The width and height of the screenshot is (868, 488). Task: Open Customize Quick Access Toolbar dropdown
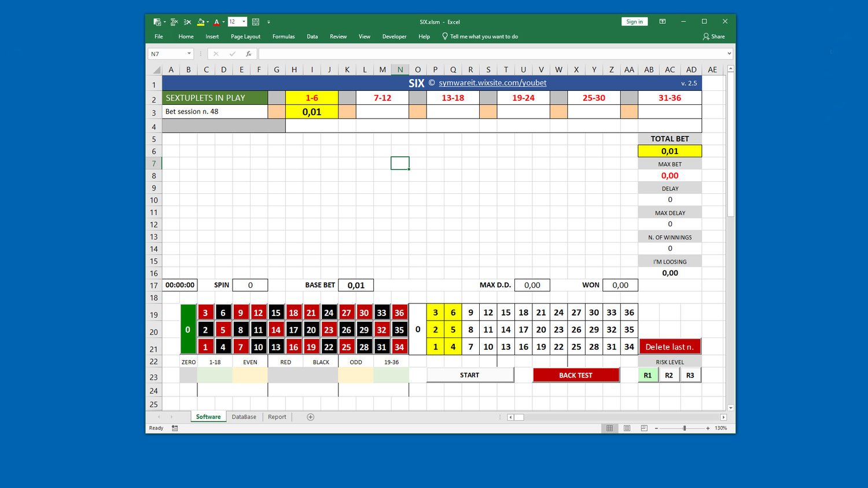coord(269,22)
